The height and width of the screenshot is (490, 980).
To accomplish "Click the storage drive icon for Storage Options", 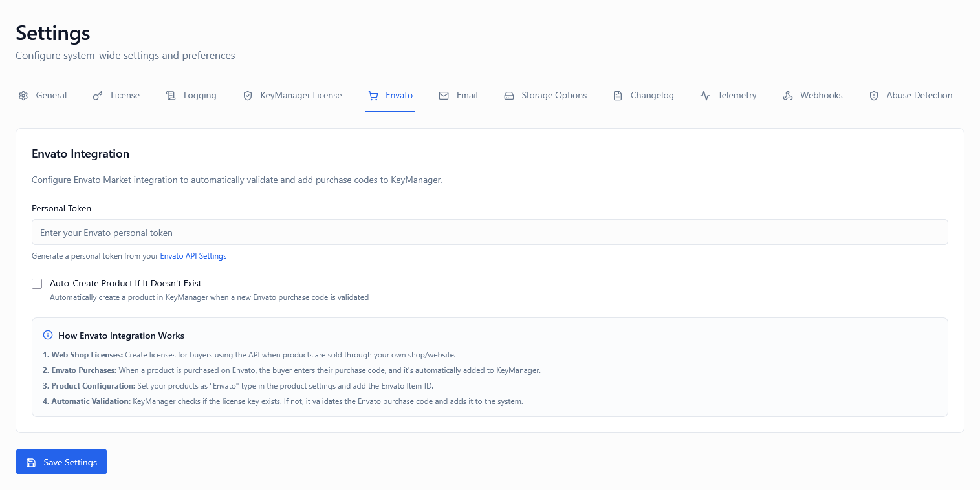I will [508, 95].
